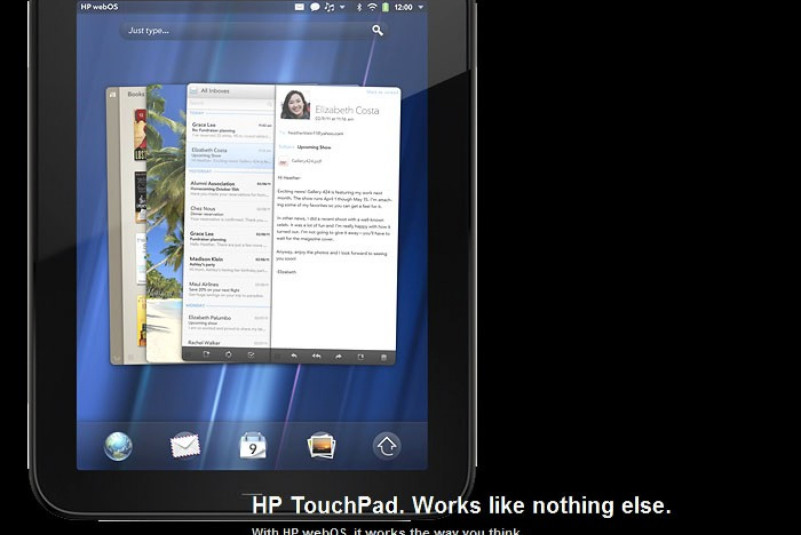Open the Photos app icon in dock
Viewport: 801px width, 535px height.
[x=321, y=446]
